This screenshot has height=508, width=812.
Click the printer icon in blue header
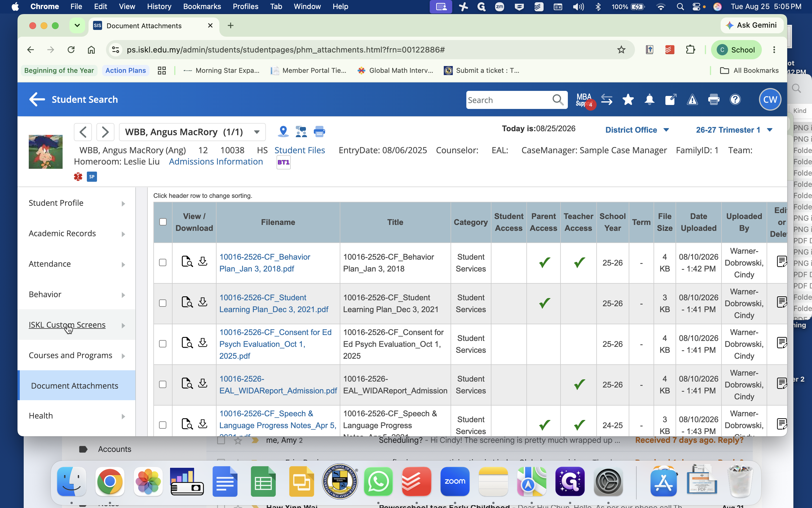714,100
